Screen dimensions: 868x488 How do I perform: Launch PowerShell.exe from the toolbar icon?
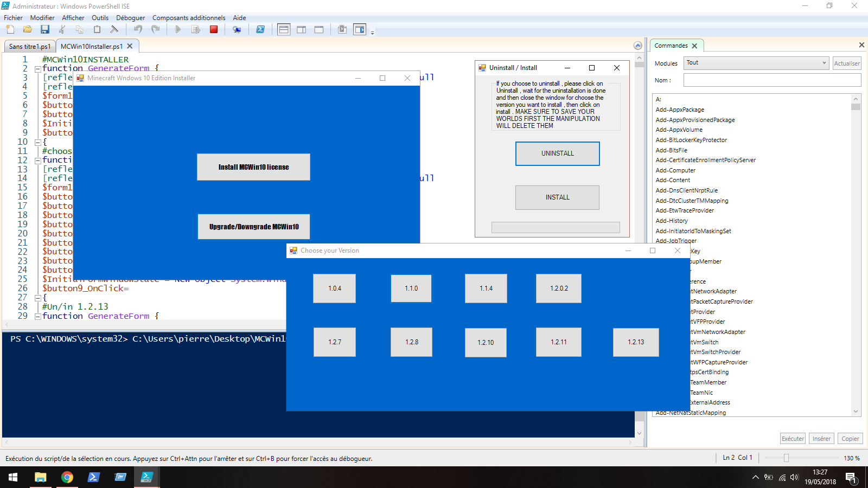260,30
